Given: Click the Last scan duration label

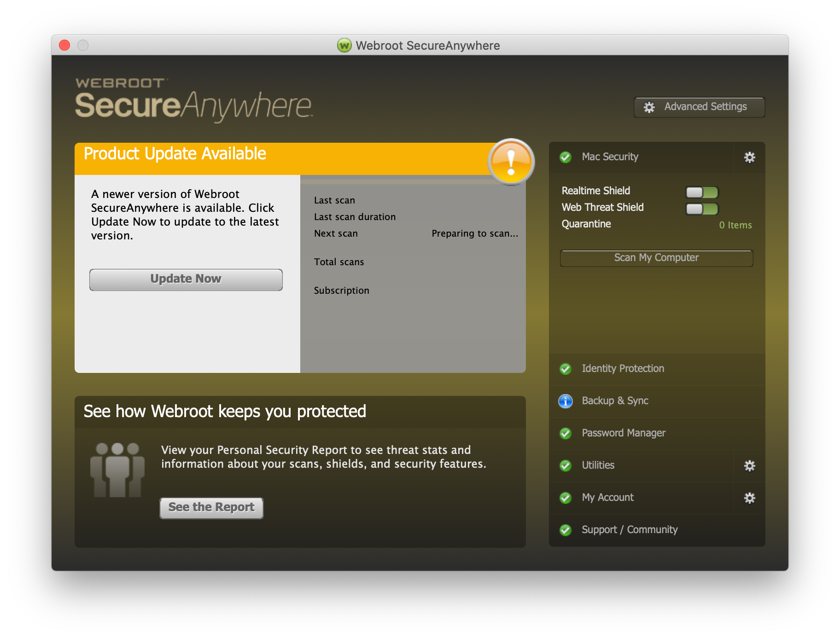Looking at the screenshot, I should [355, 217].
